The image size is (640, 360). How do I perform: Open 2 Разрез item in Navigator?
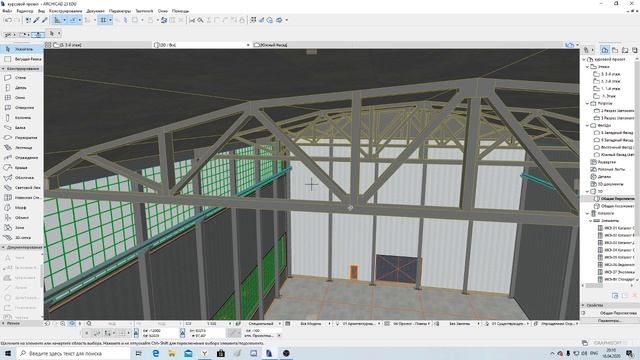coord(617,111)
